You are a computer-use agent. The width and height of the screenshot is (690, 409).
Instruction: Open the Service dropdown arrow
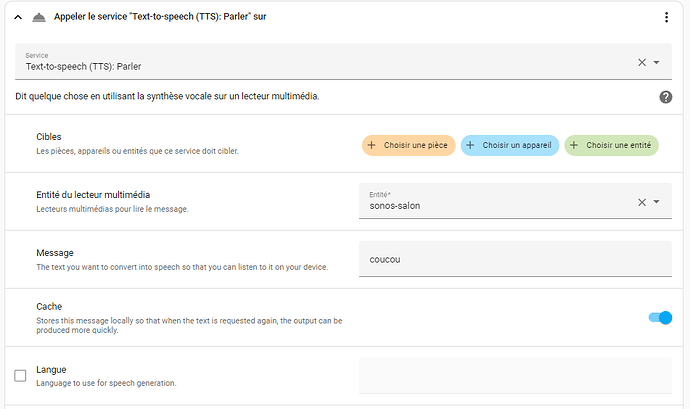[x=656, y=63]
